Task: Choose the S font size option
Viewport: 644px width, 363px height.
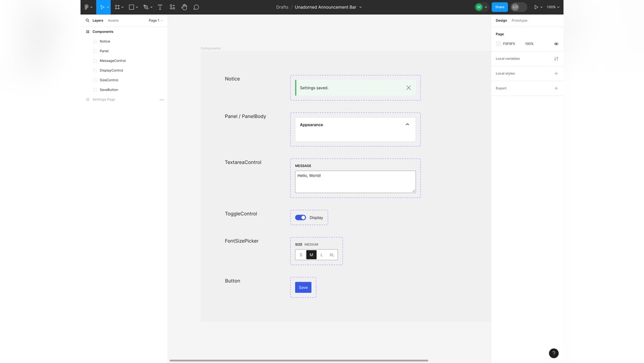Action: 301,255
